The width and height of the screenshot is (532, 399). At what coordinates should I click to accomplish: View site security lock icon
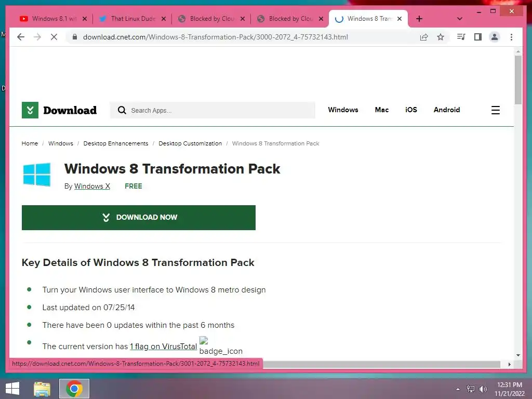click(75, 37)
